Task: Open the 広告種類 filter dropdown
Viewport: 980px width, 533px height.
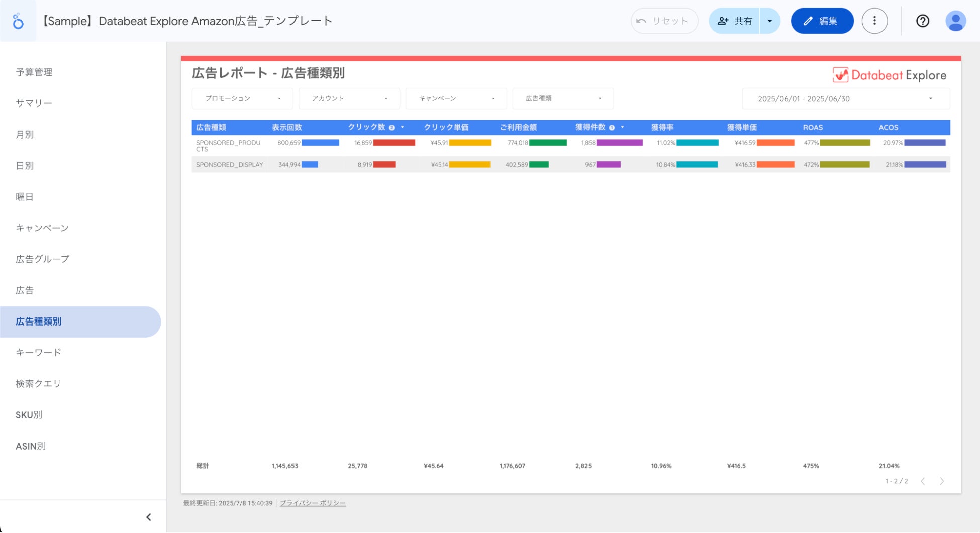Action: click(x=563, y=98)
